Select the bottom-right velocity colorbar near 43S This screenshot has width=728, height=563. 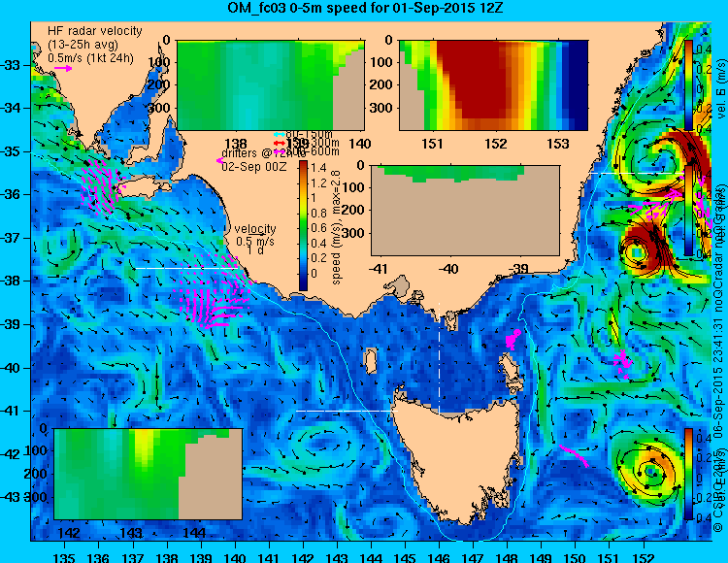(x=688, y=474)
